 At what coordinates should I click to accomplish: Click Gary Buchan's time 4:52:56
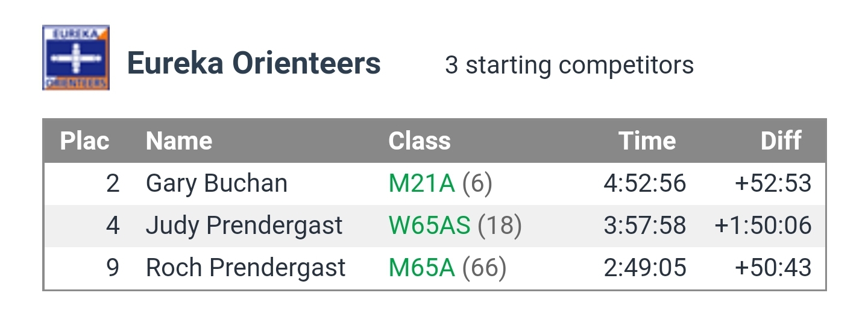644,183
